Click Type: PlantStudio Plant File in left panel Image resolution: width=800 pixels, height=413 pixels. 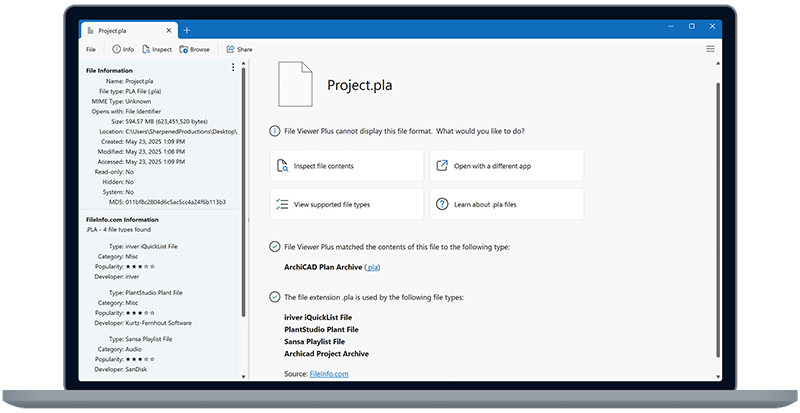(145, 293)
